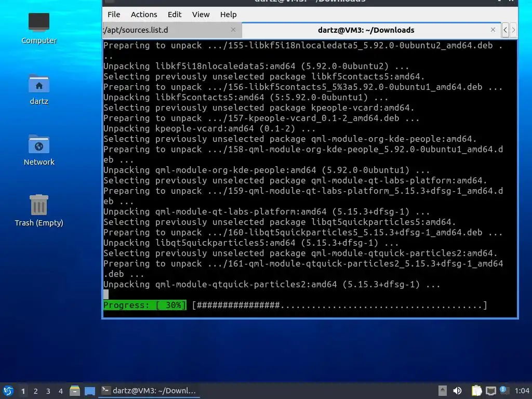532x399 pixels.
Task: Open the File menu in terminal
Action: click(114, 15)
